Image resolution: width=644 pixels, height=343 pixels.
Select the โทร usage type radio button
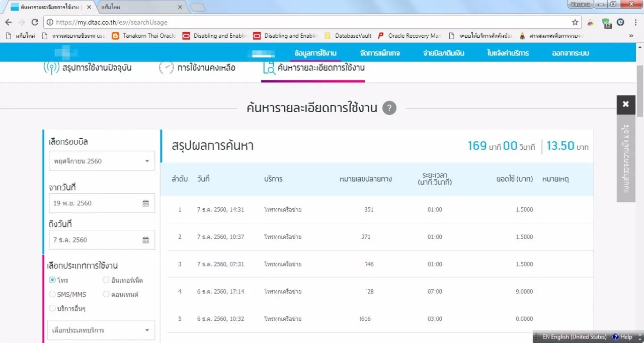tap(52, 280)
